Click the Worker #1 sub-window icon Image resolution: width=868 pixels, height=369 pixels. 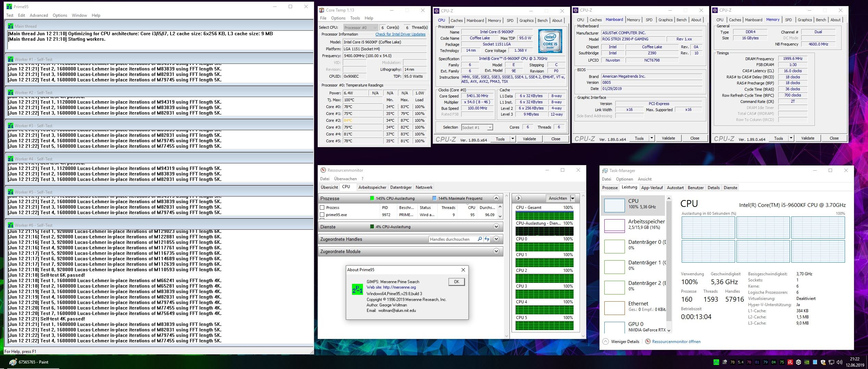[x=11, y=59]
